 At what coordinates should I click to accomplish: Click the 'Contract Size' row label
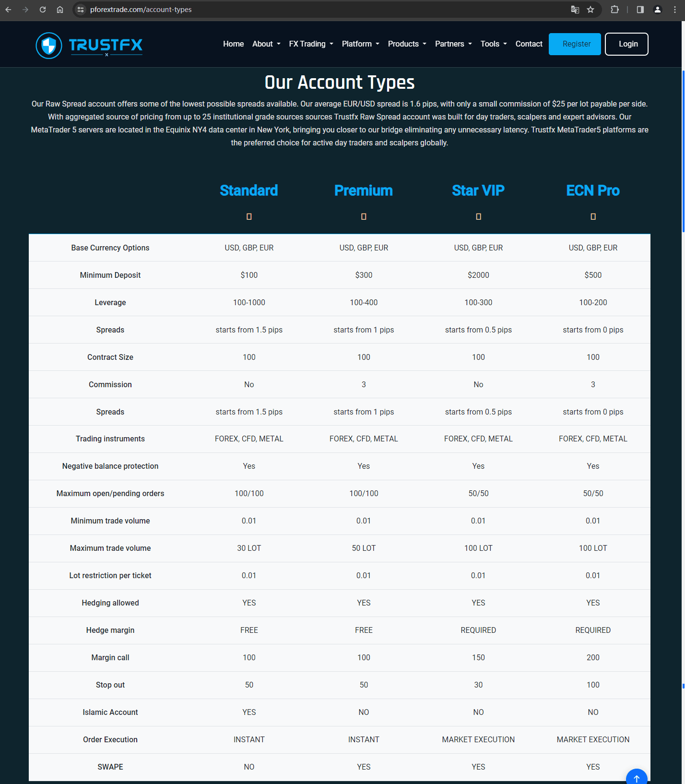(x=110, y=357)
